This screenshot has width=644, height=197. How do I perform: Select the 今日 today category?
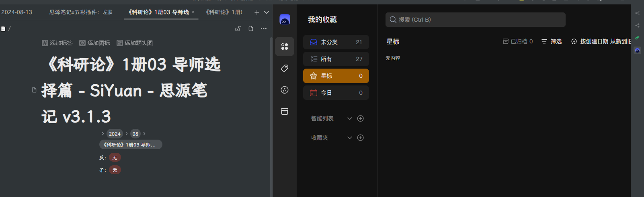click(336, 93)
